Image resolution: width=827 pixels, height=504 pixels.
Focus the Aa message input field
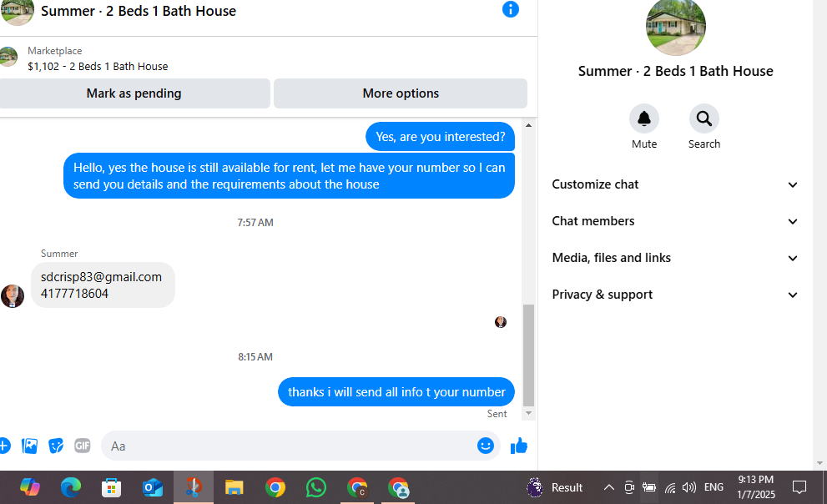pyautogui.click(x=289, y=446)
